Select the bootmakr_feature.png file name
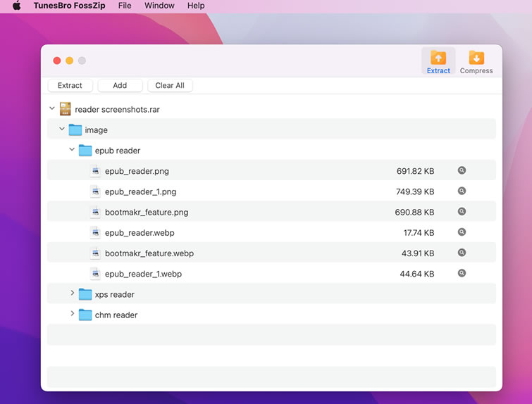The height and width of the screenshot is (404, 532). point(147,213)
